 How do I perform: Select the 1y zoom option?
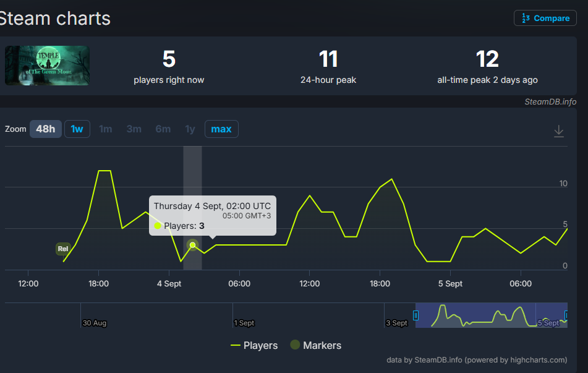[190, 129]
